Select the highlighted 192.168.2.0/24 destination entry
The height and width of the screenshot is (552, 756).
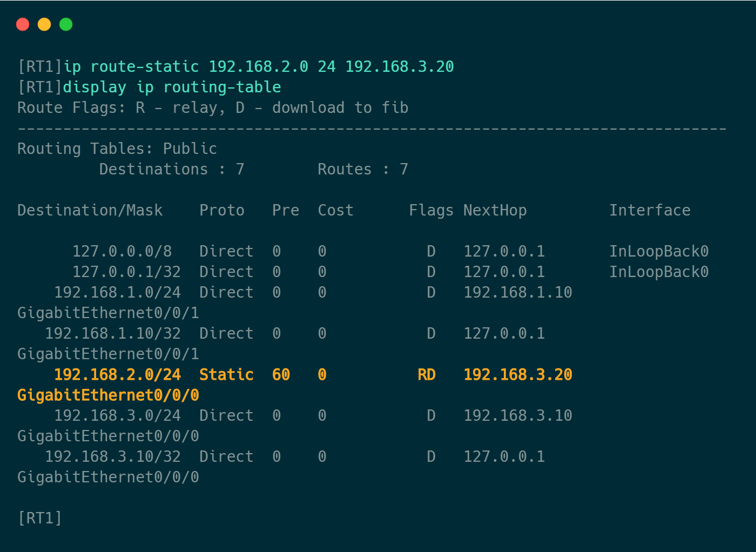coord(117,374)
